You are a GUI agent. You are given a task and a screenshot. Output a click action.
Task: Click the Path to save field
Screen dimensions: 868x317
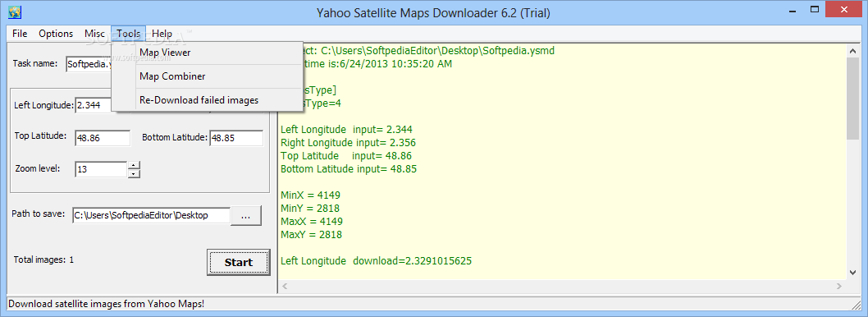pos(151,216)
